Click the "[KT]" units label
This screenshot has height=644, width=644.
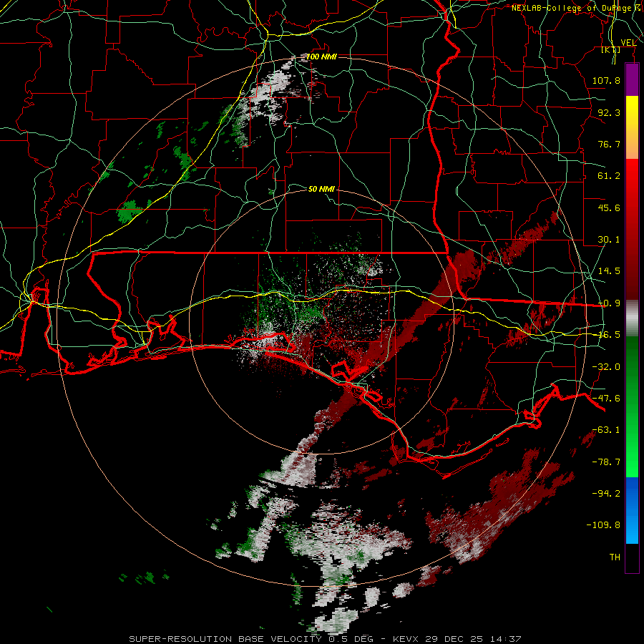(x=611, y=50)
